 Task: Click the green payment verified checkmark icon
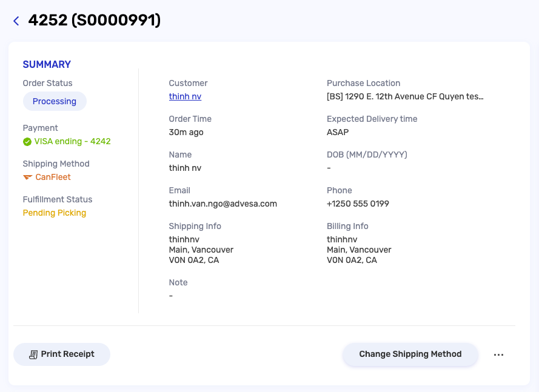tap(27, 142)
